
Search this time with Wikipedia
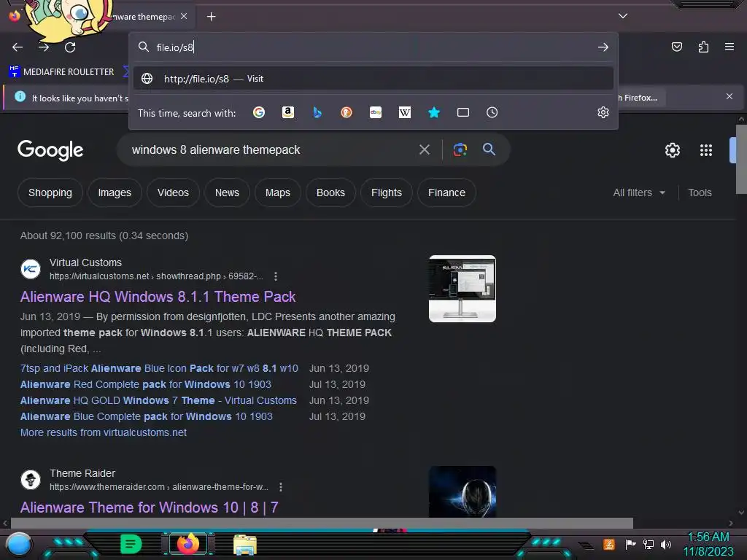click(x=404, y=112)
